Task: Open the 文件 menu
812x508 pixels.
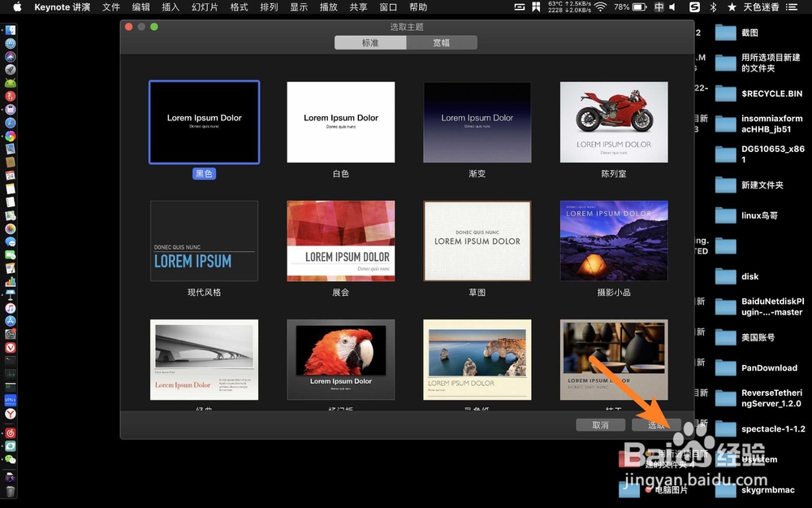Action: click(110, 7)
